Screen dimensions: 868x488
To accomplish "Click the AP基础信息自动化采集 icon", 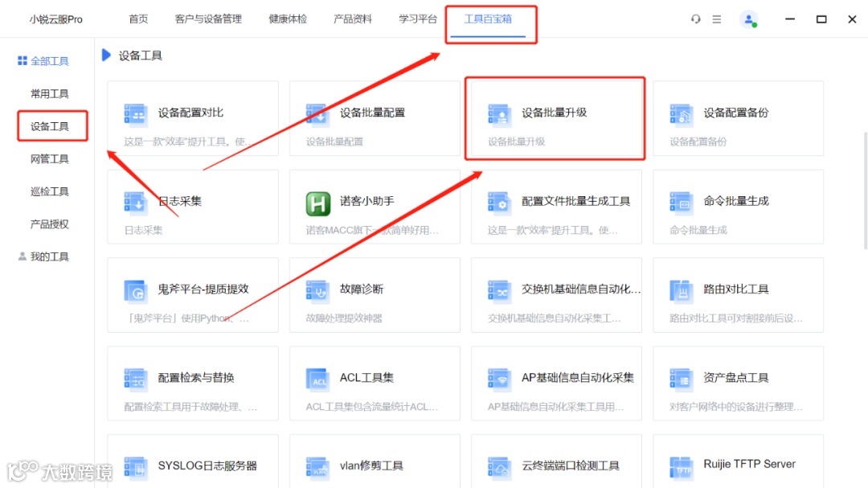I will pyautogui.click(x=499, y=379).
